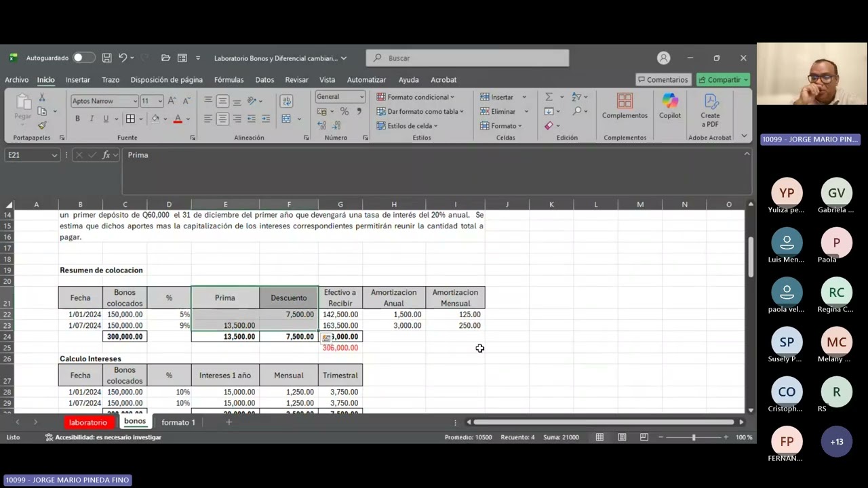Click the Merge and Center icon
The image size is (868, 488).
(x=287, y=119)
